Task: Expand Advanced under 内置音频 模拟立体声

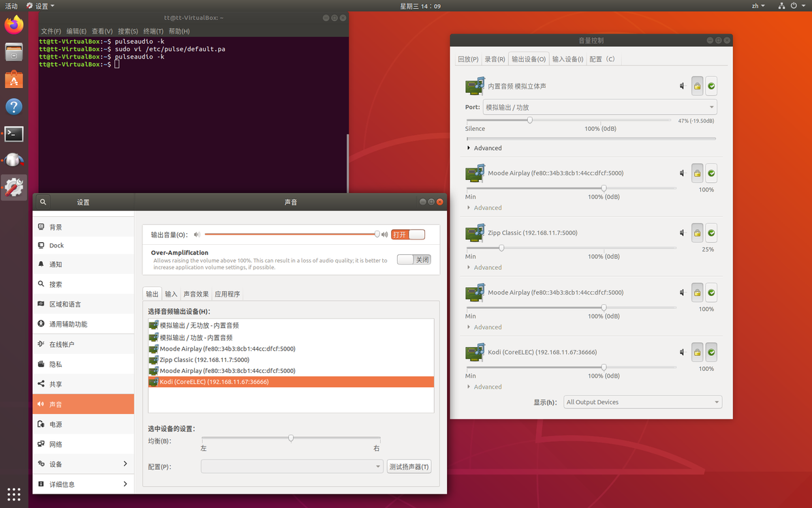Action: (x=484, y=148)
